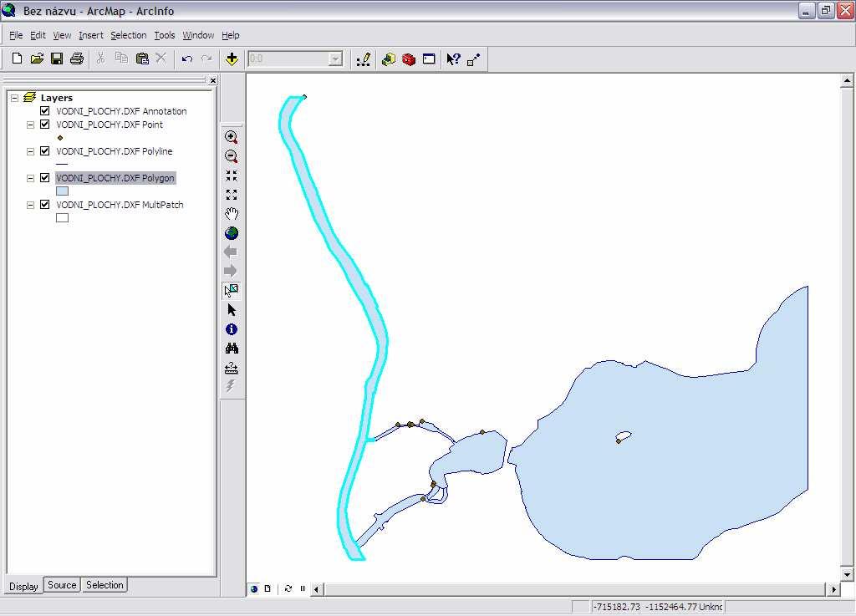This screenshot has height=616, width=856.
Task: Select the Zoom Out magnifier tool
Action: [232, 156]
